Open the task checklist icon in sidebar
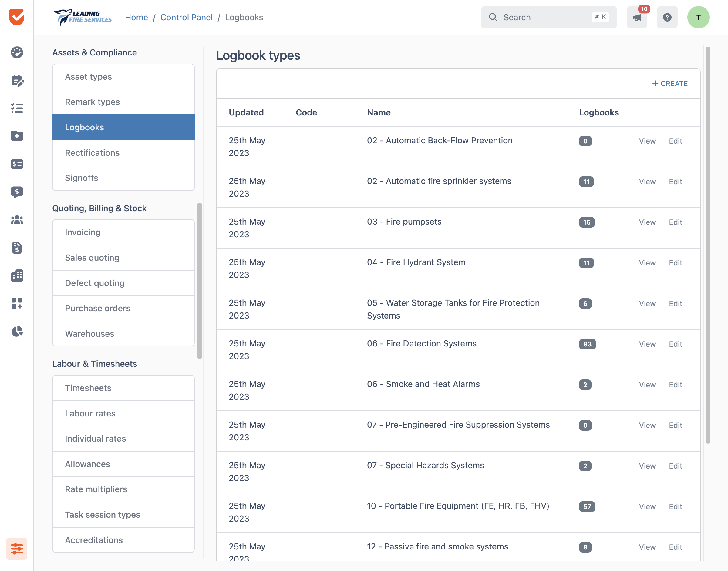 coord(17,108)
